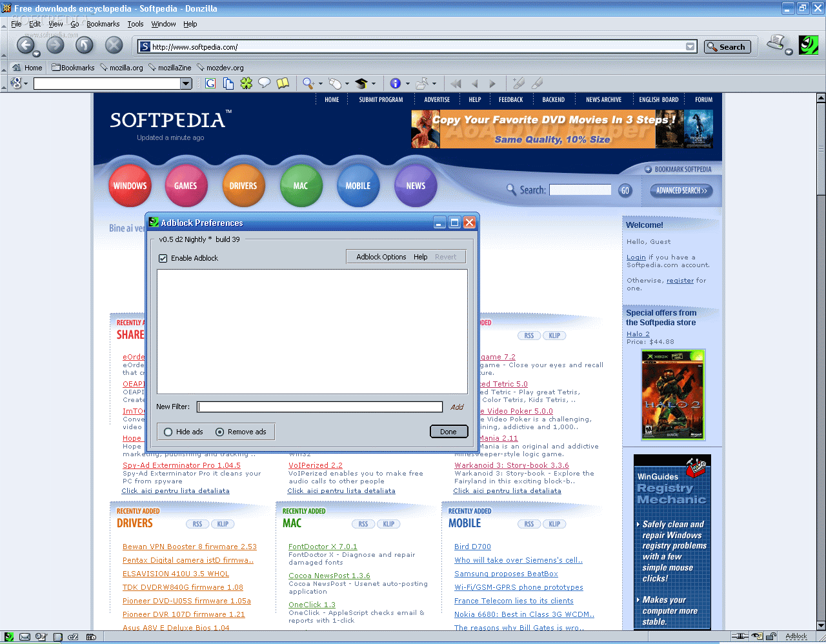Image resolution: width=826 pixels, height=644 pixels.
Task: Click the Navigator icon in status bar
Action: click(x=8, y=637)
